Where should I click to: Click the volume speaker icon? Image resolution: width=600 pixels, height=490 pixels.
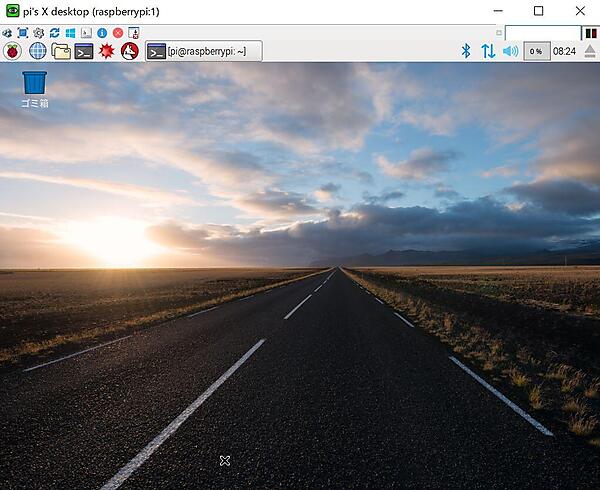click(510, 51)
